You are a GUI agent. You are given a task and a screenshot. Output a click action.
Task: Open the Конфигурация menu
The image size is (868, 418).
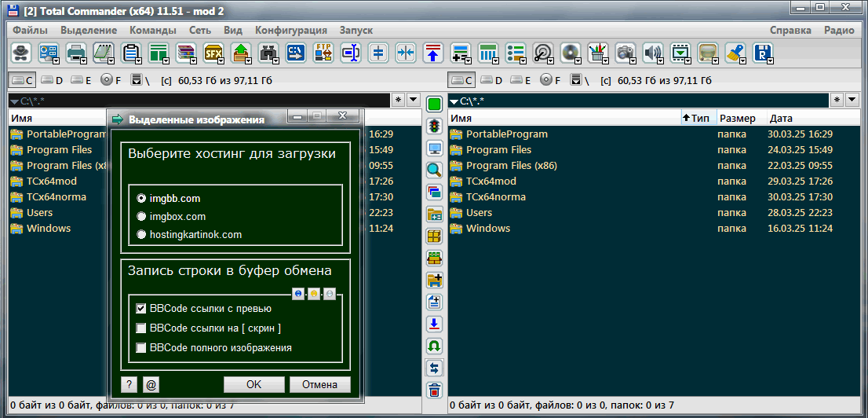291,31
